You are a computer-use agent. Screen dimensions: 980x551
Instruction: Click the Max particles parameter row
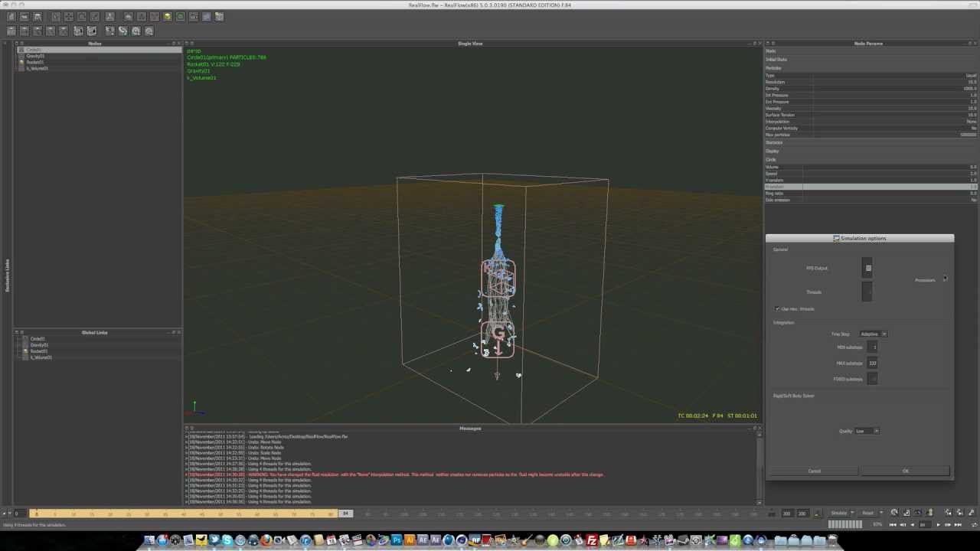pos(871,135)
